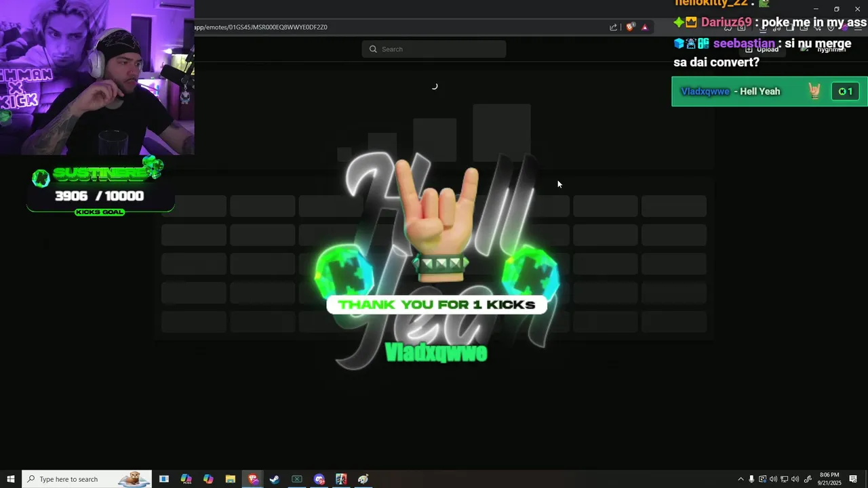Open the green X app taskbar icon
Screen dimensions: 868x488
[x=297, y=479]
